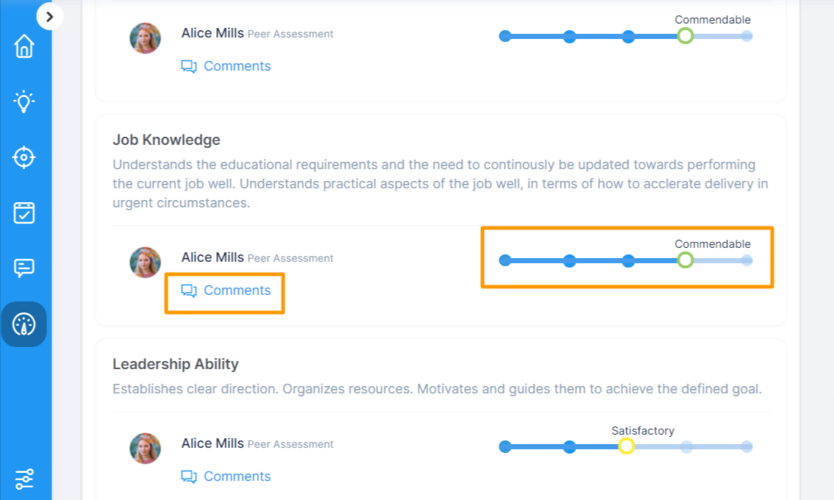Open Comments under Job Knowledge
834x500 pixels.
point(226,291)
